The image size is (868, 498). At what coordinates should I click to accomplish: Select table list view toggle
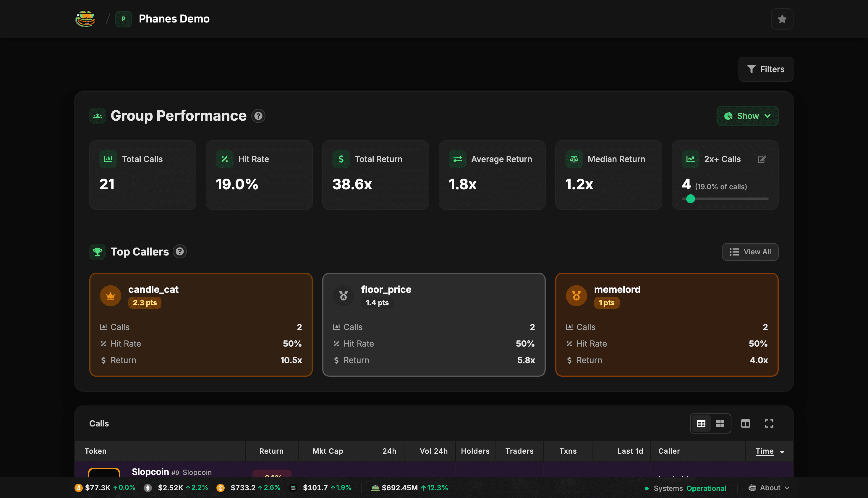pos(701,423)
